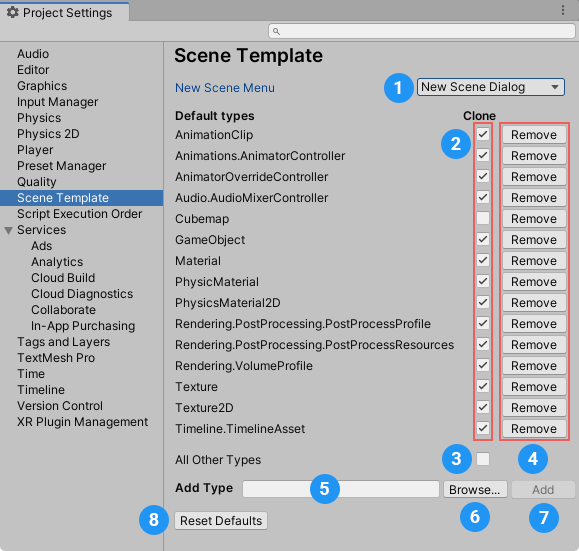Enable the All Other Types checkbox

pyautogui.click(x=483, y=459)
